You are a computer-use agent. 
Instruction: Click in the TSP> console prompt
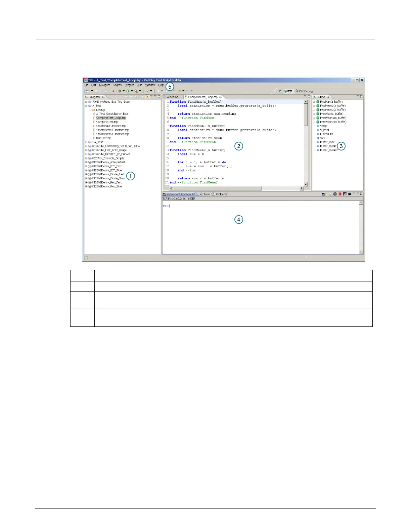tap(166, 206)
